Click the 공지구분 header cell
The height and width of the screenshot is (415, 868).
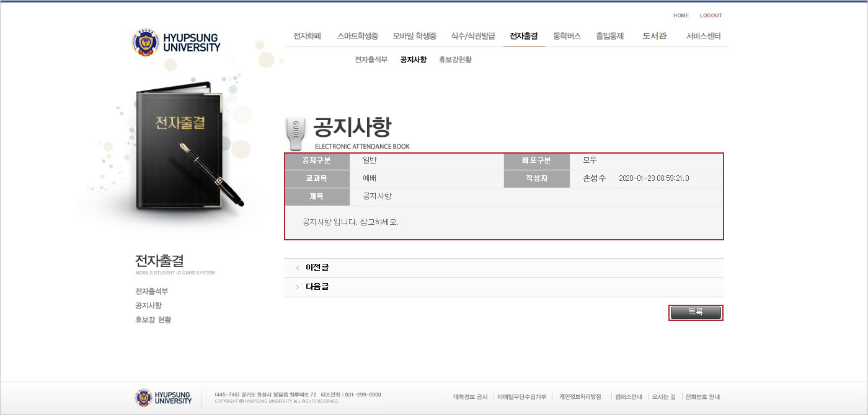tap(317, 161)
